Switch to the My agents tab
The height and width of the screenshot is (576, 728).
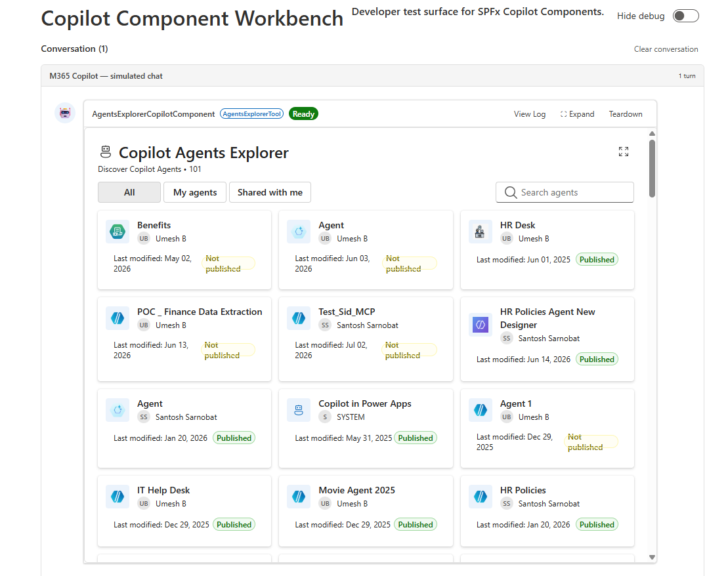pos(195,192)
